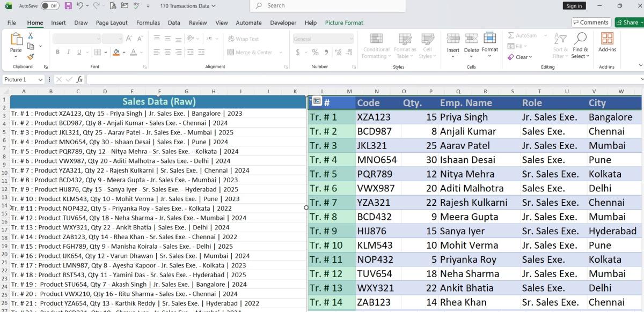Image resolution: width=644 pixels, height=312 pixels.
Task: Click the Sign in button
Action: [x=574, y=6]
